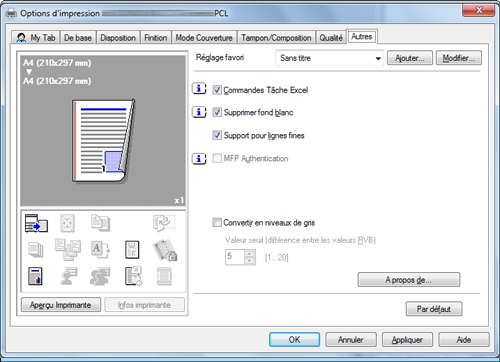Click the dimmed letter A watermark icon

tap(100, 250)
